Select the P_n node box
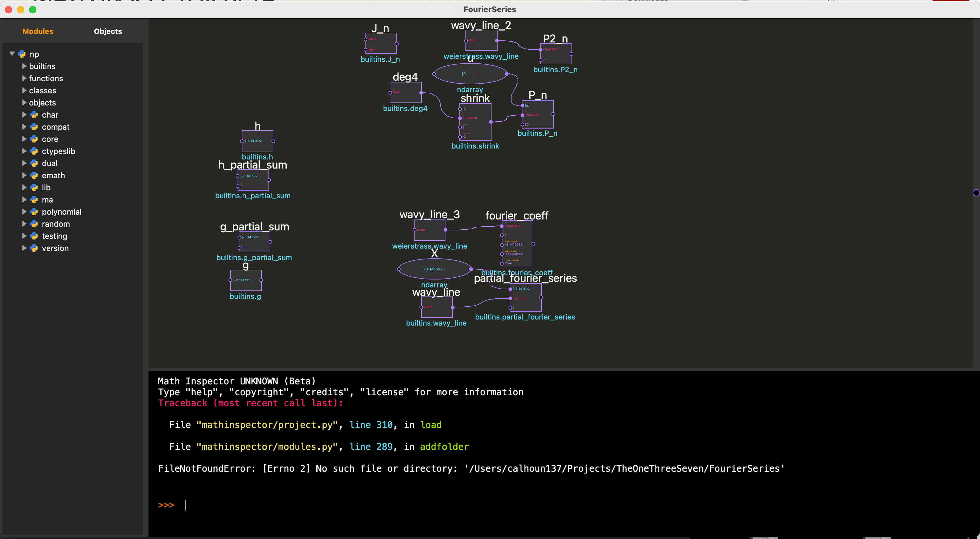 click(x=538, y=114)
